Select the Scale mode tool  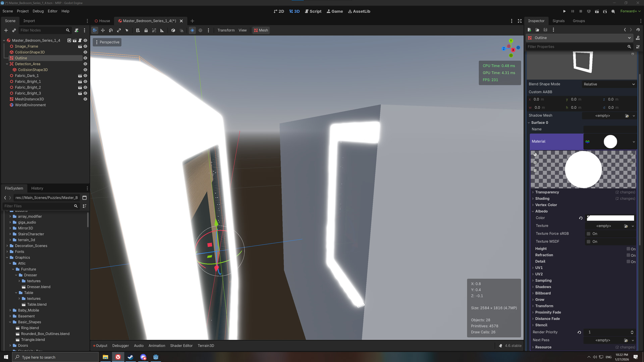point(119,30)
